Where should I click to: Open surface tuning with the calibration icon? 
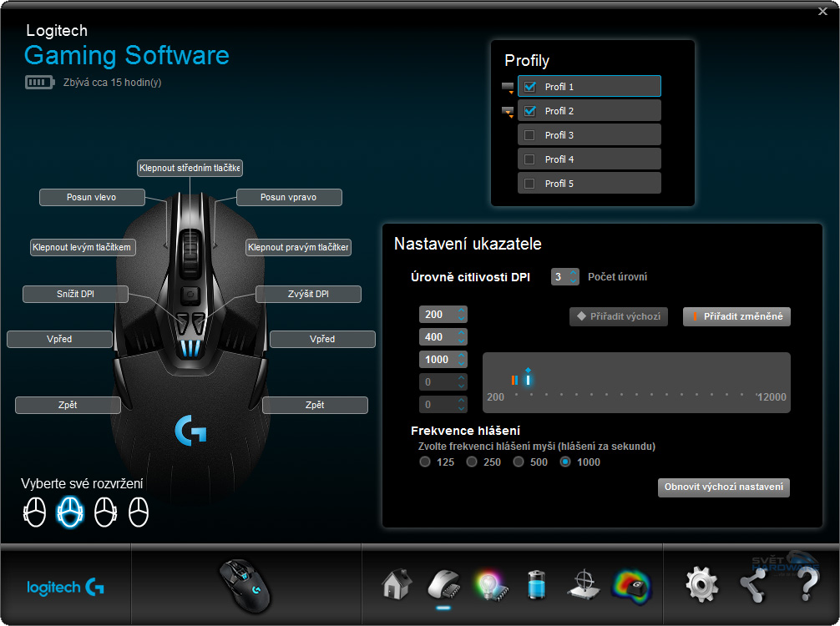coord(583,584)
